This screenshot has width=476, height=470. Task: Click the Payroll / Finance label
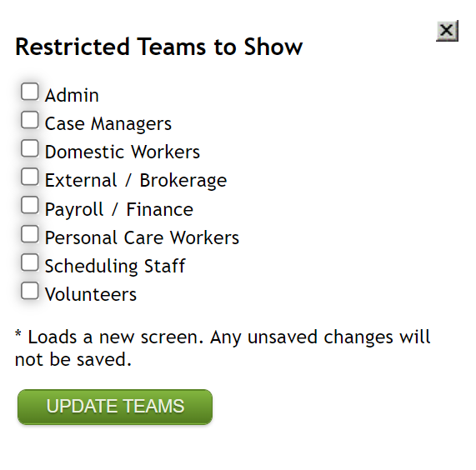(x=119, y=209)
